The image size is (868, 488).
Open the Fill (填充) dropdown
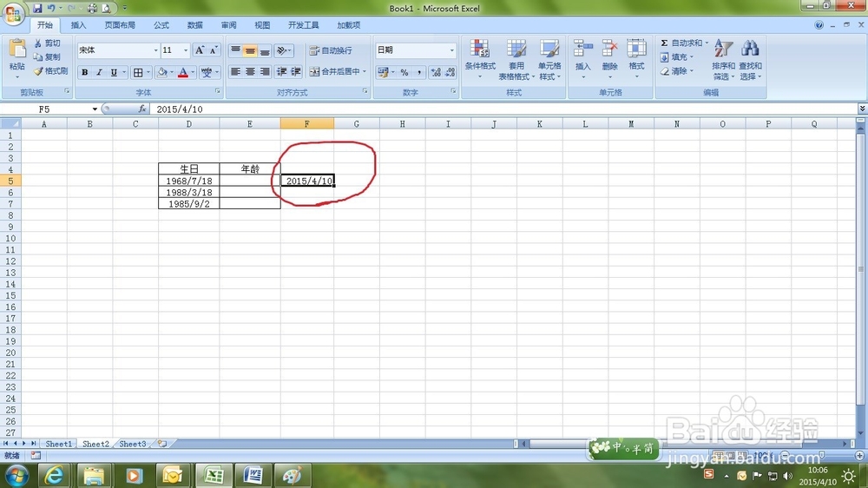coord(676,57)
